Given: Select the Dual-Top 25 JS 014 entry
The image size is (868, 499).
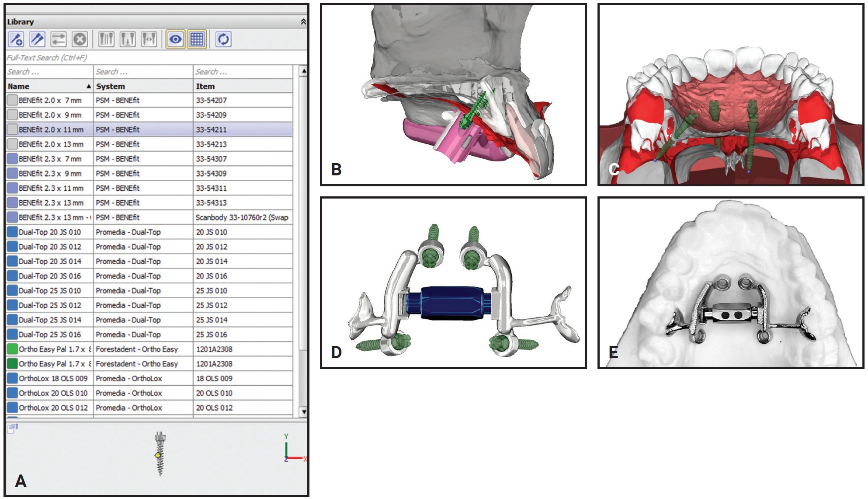Looking at the screenshot, I should pos(50,320).
